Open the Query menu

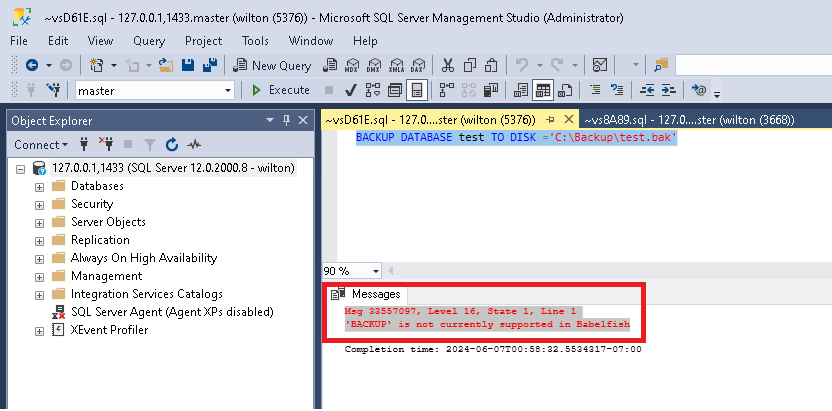[149, 41]
